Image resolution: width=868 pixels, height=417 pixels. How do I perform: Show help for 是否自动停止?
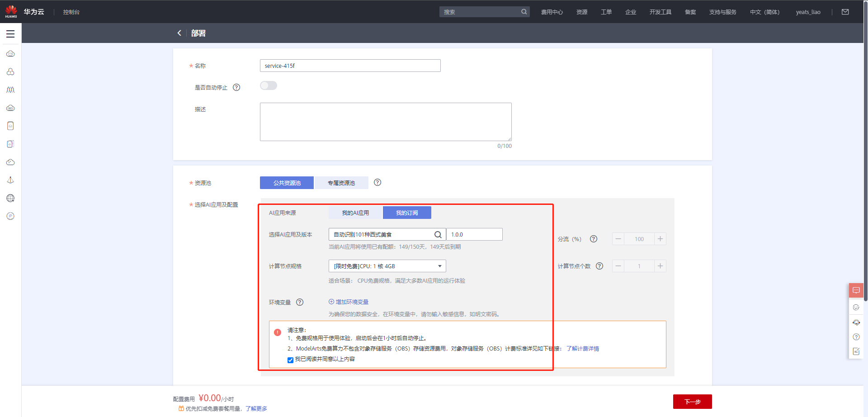[x=236, y=87]
